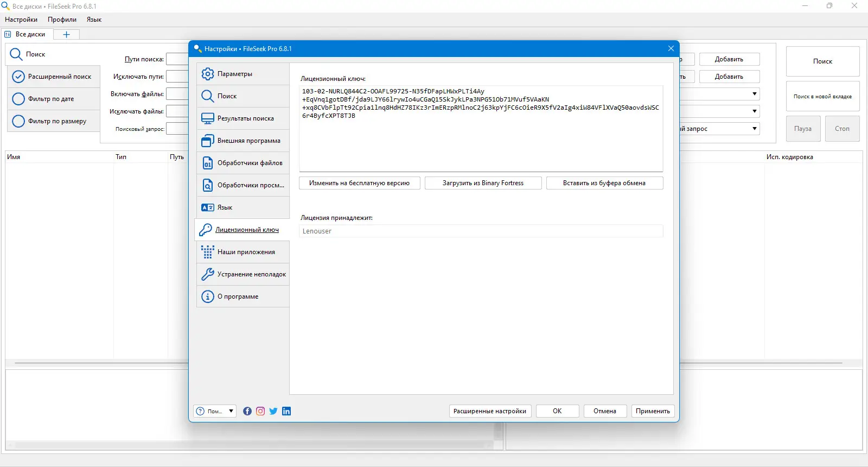The height and width of the screenshot is (467, 868).
Task: Open Внешняя программа settings section
Action: point(242,141)
